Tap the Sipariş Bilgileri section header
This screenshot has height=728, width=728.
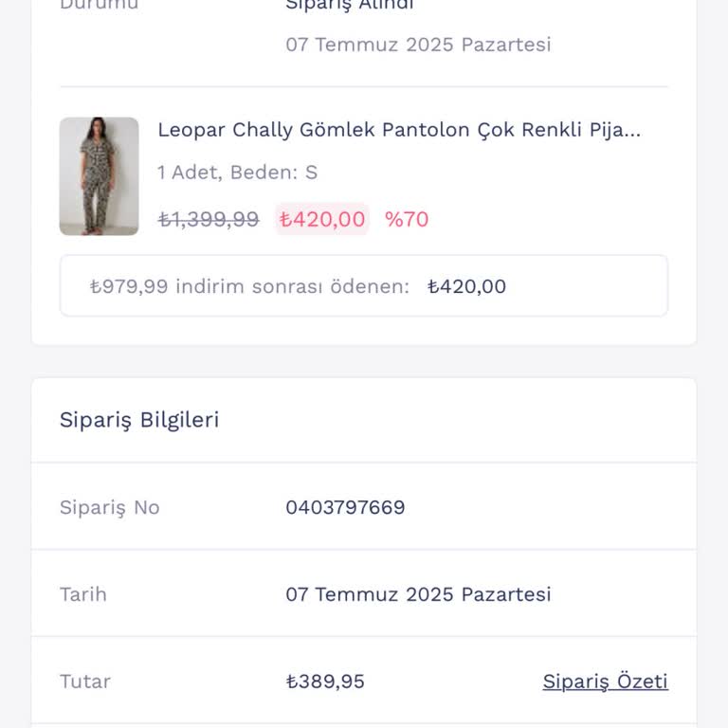click(139, 420)
